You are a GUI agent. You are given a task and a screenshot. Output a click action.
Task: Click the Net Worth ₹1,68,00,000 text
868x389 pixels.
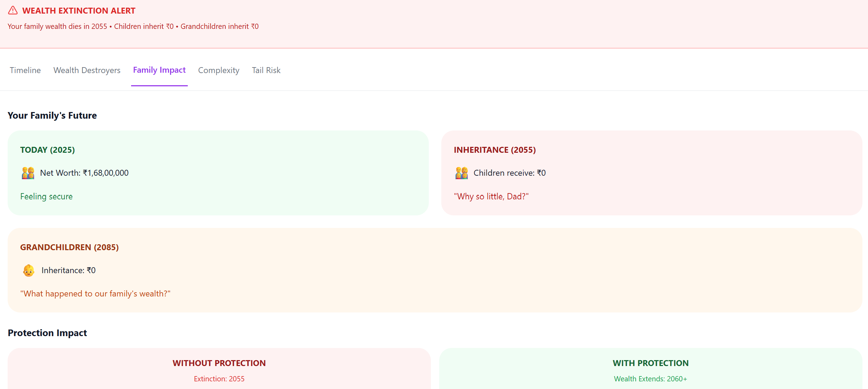tap(84, 173)
